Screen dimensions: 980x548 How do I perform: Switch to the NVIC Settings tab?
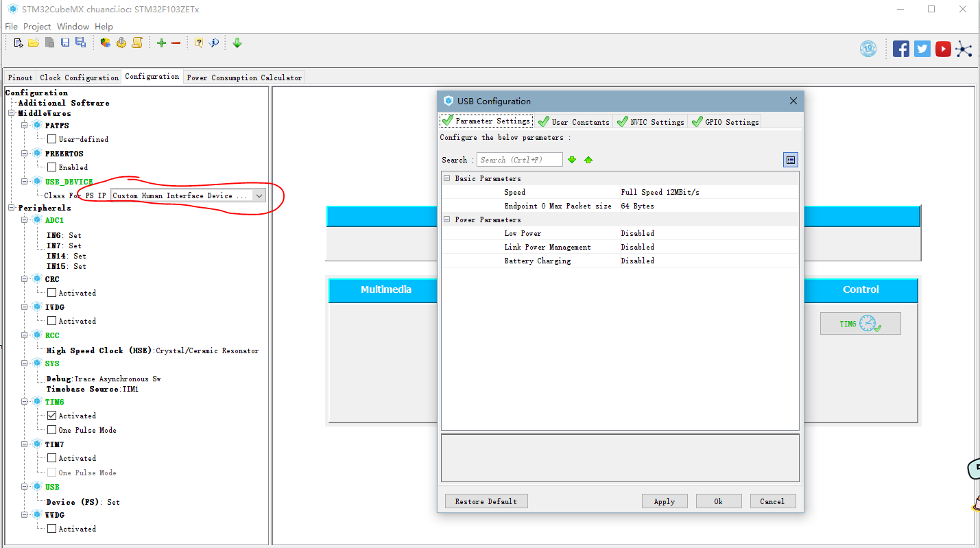[650, 121]
